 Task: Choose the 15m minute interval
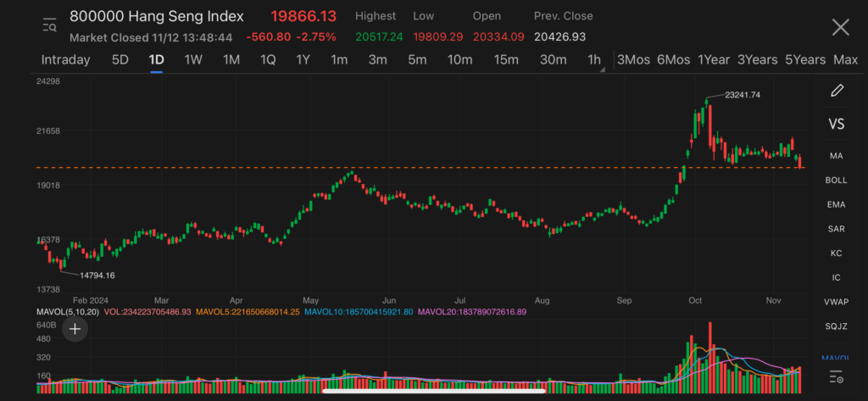pos(506,60)
